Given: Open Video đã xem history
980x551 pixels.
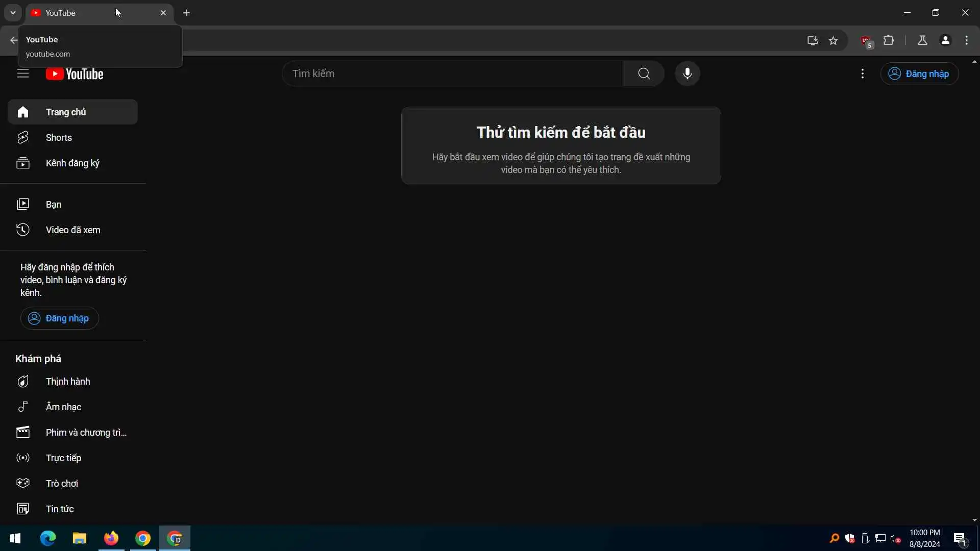Looking at the screenshot, I should pos(72,230).
